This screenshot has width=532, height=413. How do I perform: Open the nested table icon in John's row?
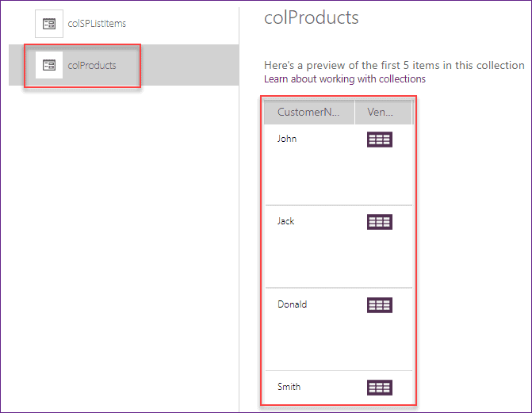(380, 140)
